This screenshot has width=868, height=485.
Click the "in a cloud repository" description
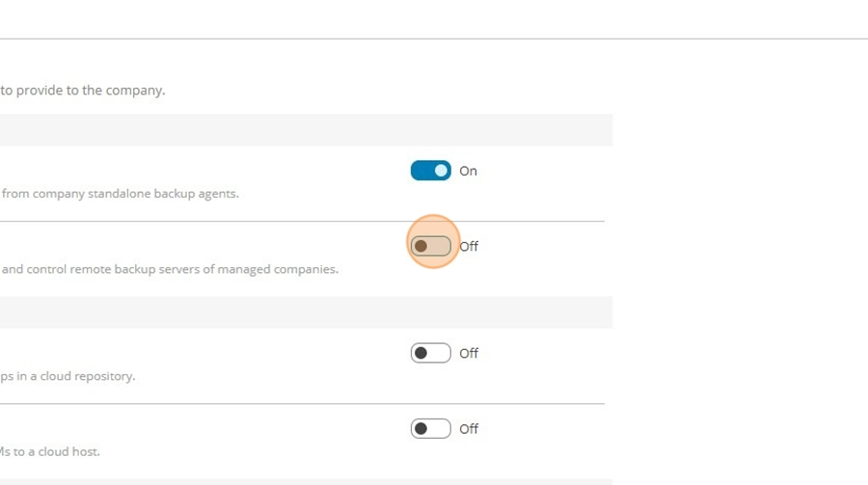coord(68,376)
